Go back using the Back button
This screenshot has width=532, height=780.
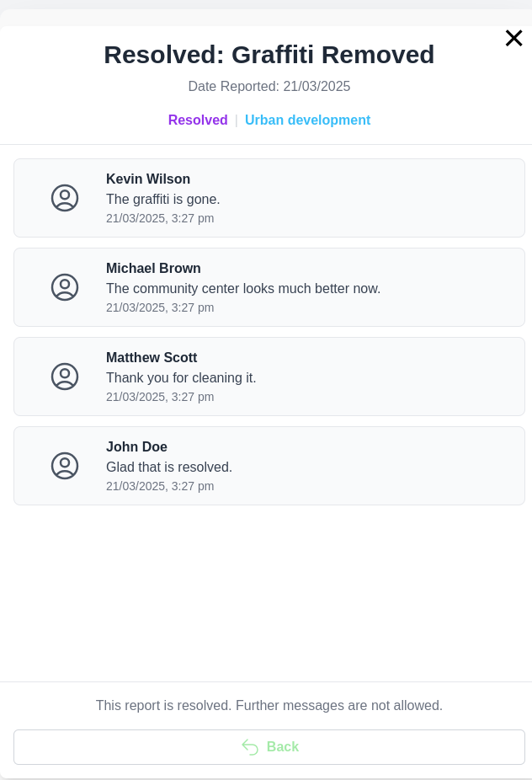[x=269, y=747]
